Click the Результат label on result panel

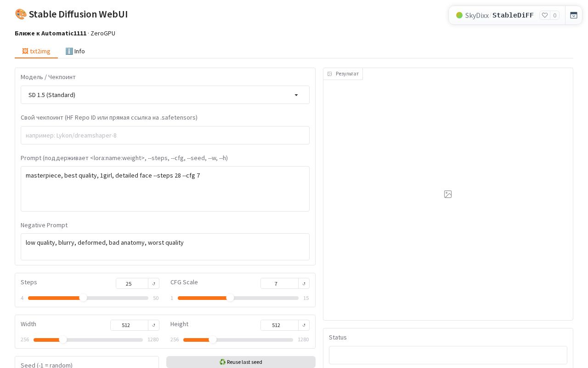tap(343, 74)
